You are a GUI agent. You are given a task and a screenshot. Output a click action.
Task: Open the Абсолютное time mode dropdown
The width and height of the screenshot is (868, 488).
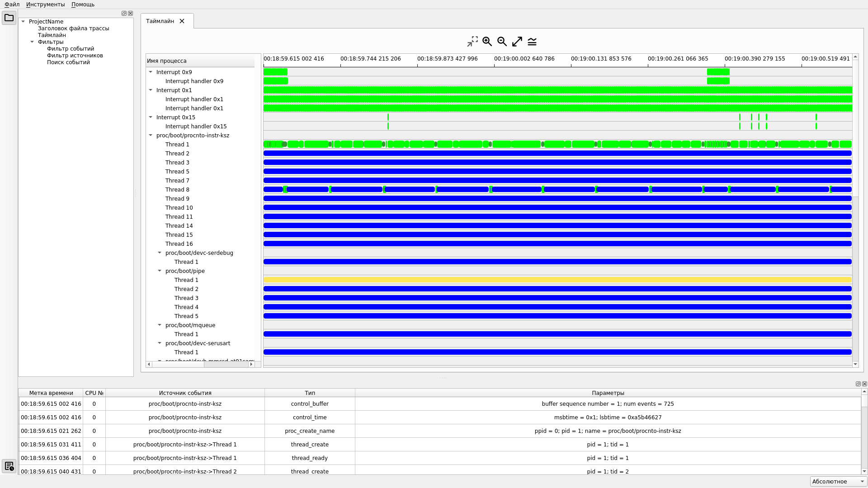click(x=838, y=481)
